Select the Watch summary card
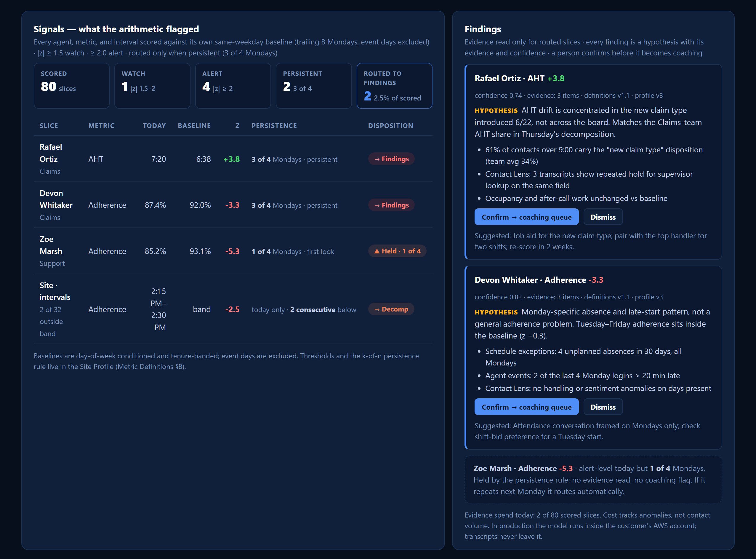756x559 pixels. click(x=152, y=86)
